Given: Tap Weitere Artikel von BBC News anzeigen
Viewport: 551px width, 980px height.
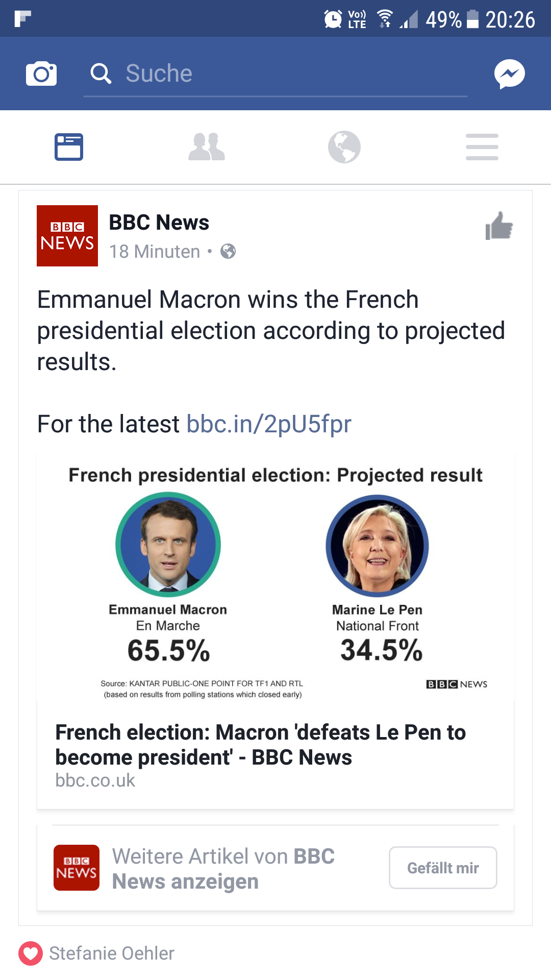Looking at the screenshot, I should pyautogui.click(x=223, y=869).
